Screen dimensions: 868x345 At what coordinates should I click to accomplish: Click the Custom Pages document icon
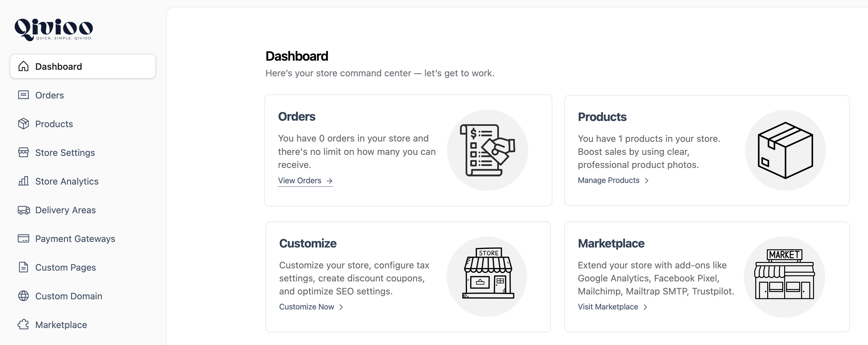pos(22,267)
